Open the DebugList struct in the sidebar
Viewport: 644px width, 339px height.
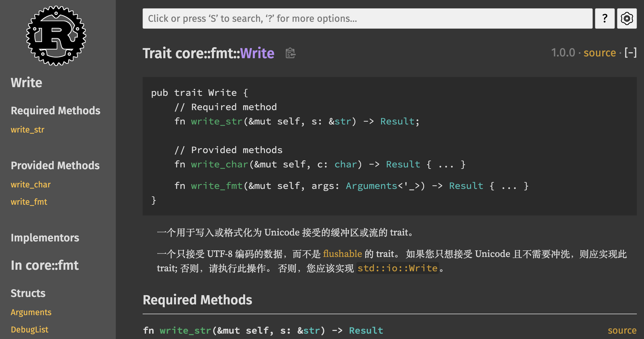pos(30,329)
